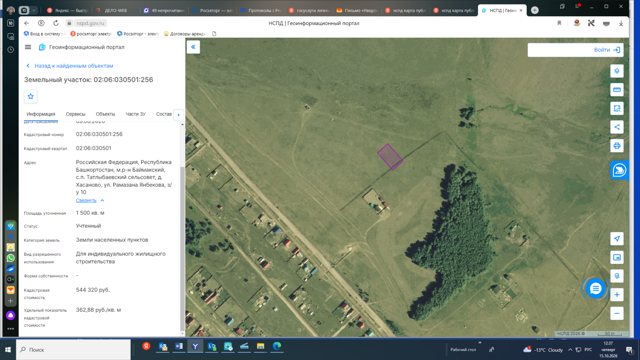Open the round blue chat support button
Viewport: 640px width, 360px height.
pos(596,289)
